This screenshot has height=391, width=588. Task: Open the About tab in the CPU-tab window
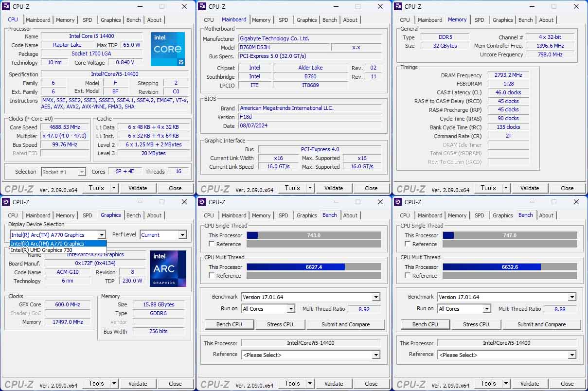click(154, 20)
